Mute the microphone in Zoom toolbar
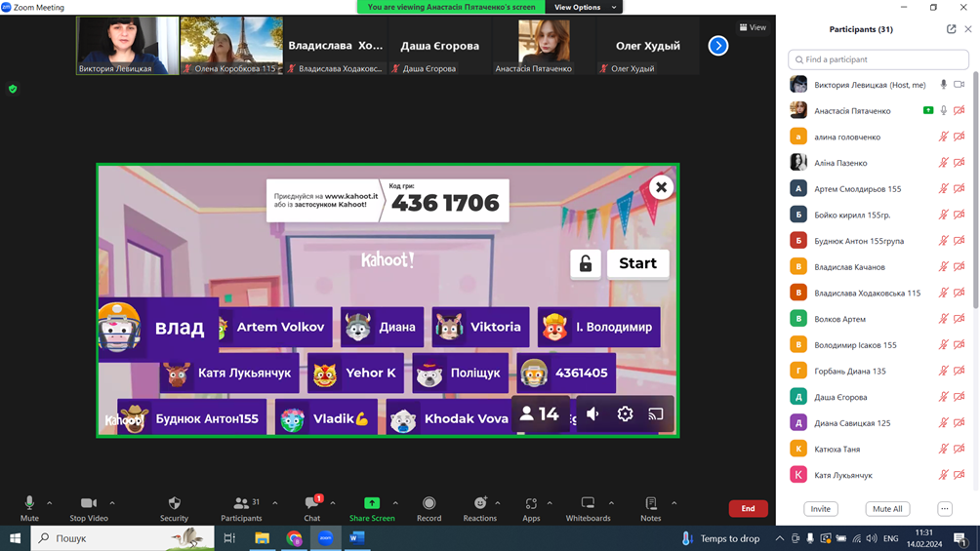This screenshot has width=980, height=551. pos(29,508)
